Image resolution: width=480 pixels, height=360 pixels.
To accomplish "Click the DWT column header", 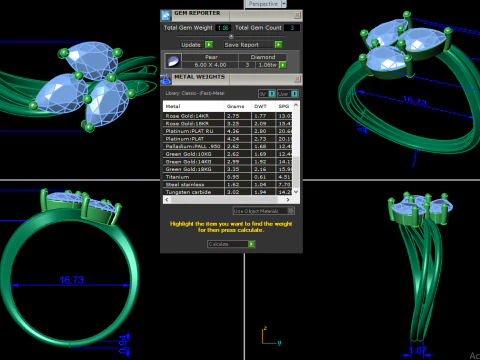I will pyautogui.click(x=263, y=106).
